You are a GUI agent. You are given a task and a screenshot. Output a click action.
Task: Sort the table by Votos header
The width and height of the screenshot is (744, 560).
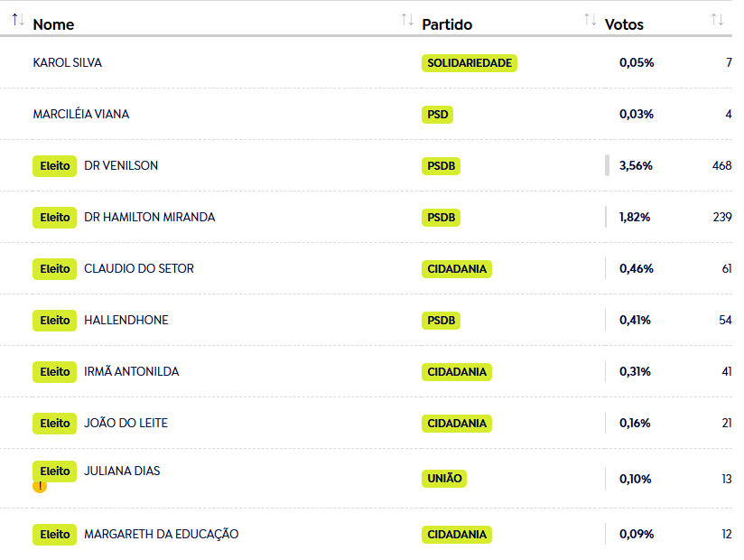tap(624, 24)
